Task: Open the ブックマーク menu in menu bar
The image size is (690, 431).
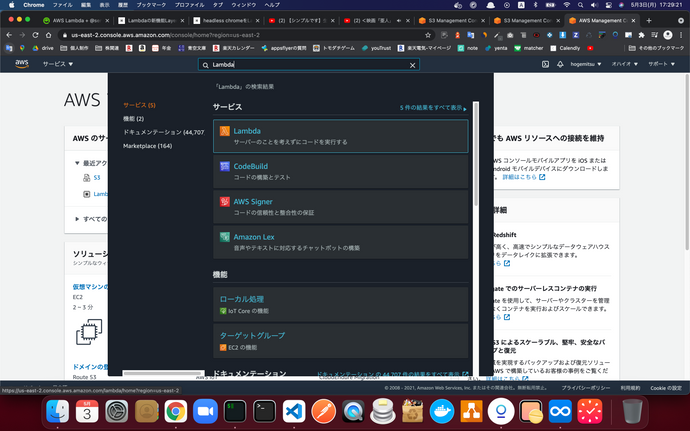Action: point(151,5)
